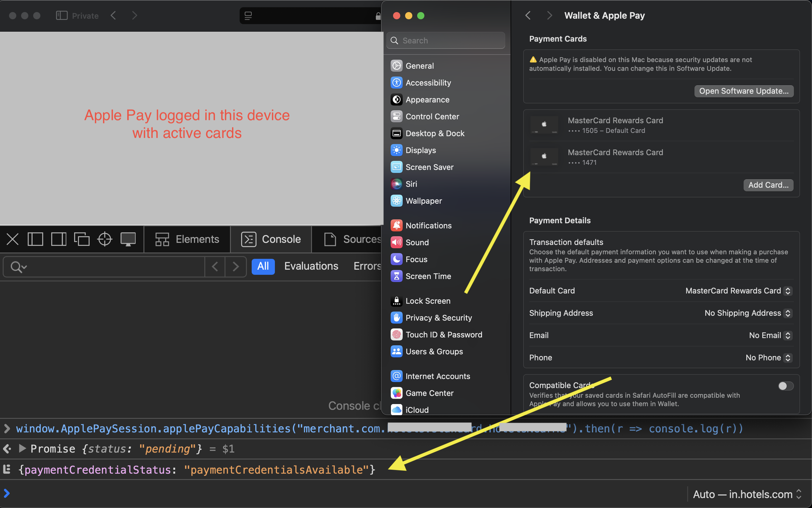Viewport: 812px width, 508px height.
Task: Jump to next console search result
Action: pos(236,267)
